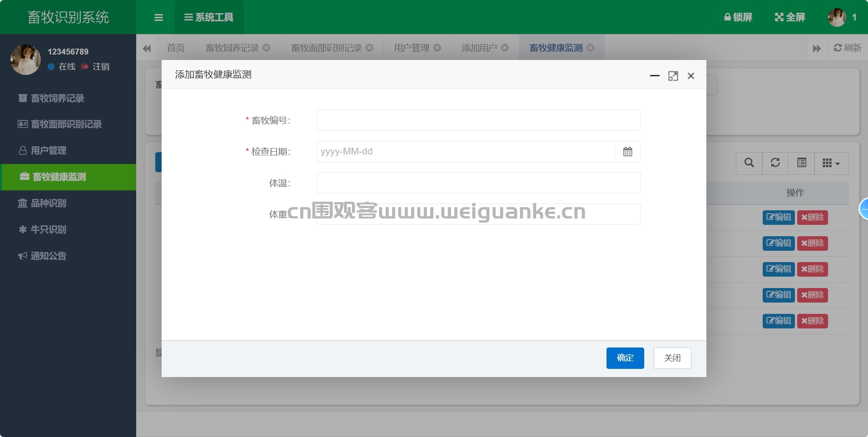This screenshot has width=868, height=437.
Task: Click 删除 in the fifth table row
Action: pyautogui.click(x=813, y=321)
